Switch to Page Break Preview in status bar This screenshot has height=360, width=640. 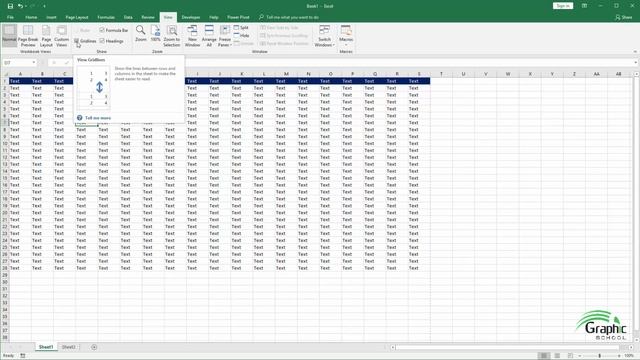(570, 356)
